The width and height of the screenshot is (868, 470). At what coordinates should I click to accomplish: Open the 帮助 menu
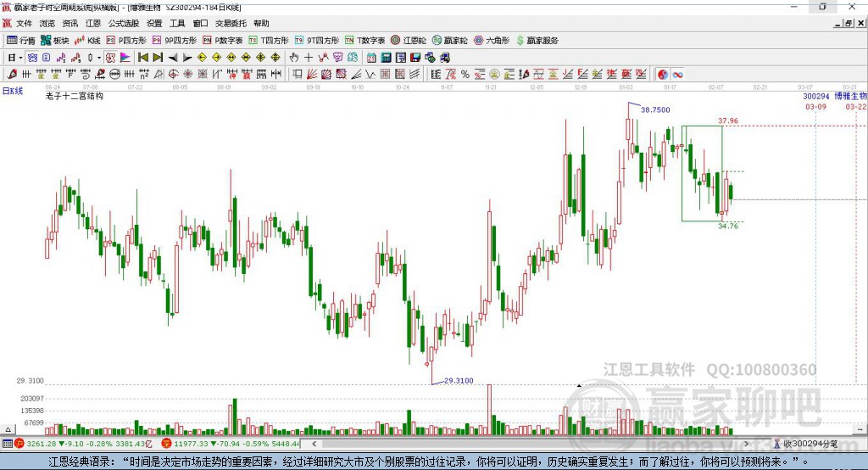tap(261, 23)
